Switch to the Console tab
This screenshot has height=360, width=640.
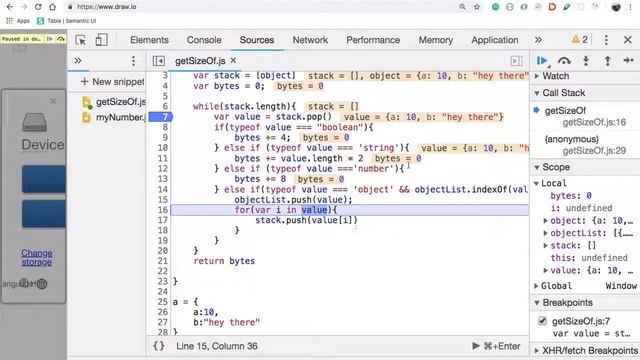coord(204,40)
